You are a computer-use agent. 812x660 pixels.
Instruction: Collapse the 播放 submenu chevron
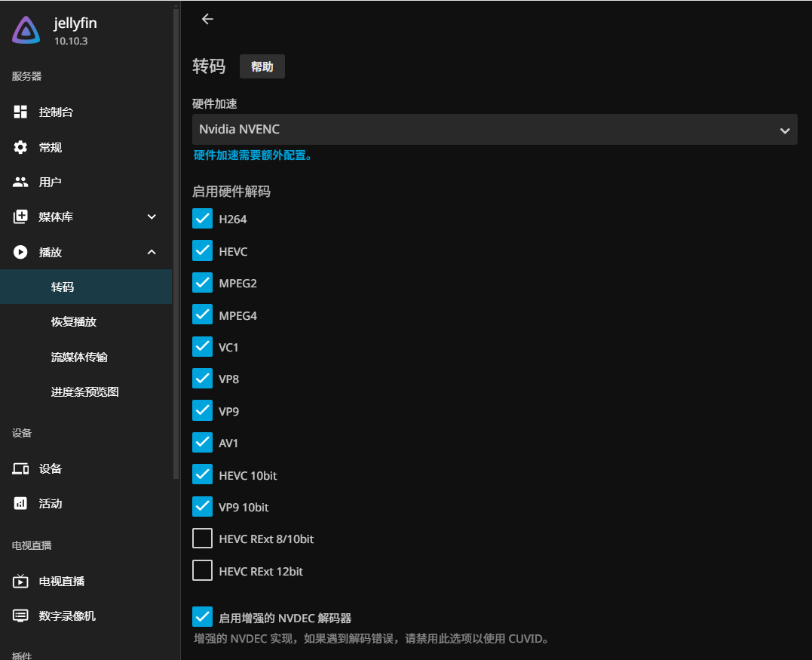[x=152, y=252]
